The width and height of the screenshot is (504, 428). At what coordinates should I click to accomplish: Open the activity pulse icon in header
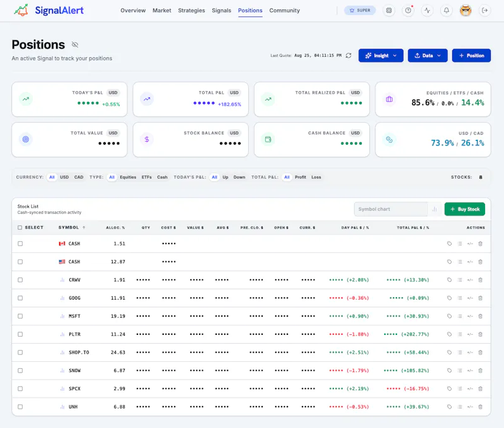point(427,10)
